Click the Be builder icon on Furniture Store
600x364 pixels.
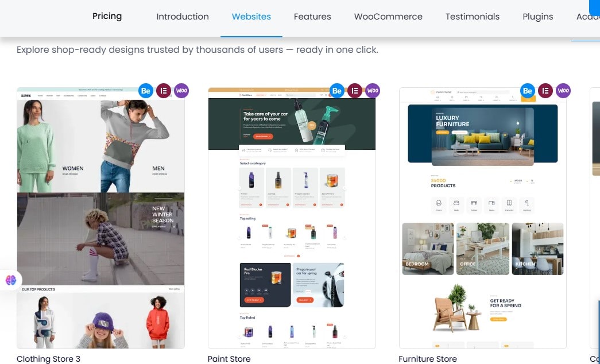(x=528, y=91)
